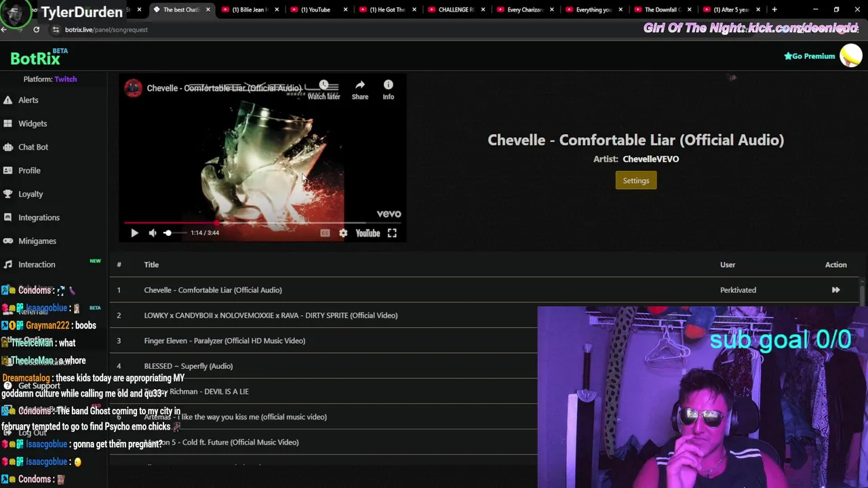868x488 pixels.
Task: Seek in the video progress bar
Action: tap(263, 222)
